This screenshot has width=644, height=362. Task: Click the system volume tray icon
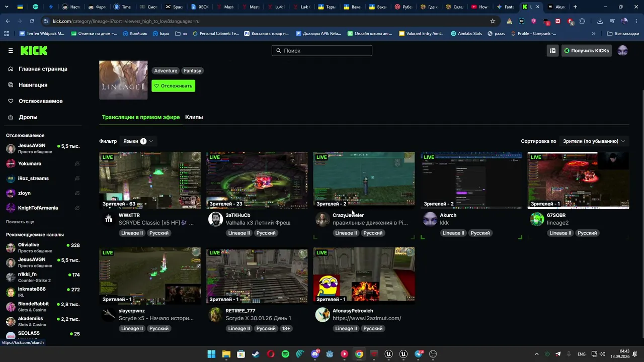coord(603,354)
